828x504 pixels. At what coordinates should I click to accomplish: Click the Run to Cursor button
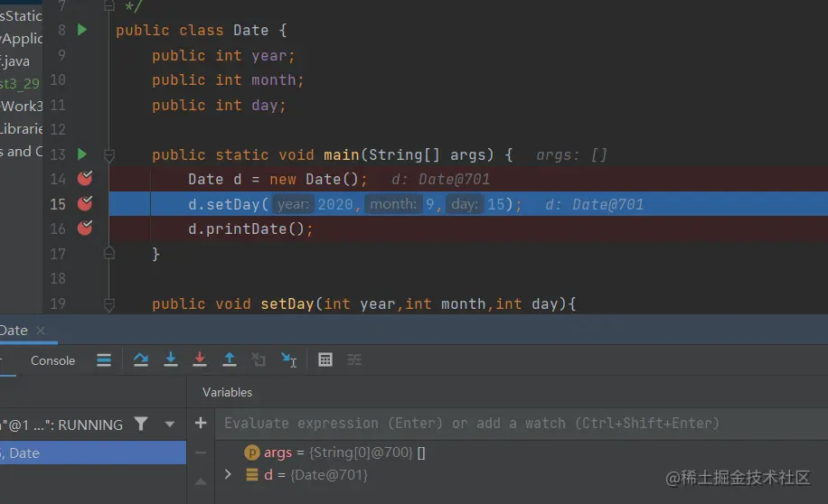(289, 359)
